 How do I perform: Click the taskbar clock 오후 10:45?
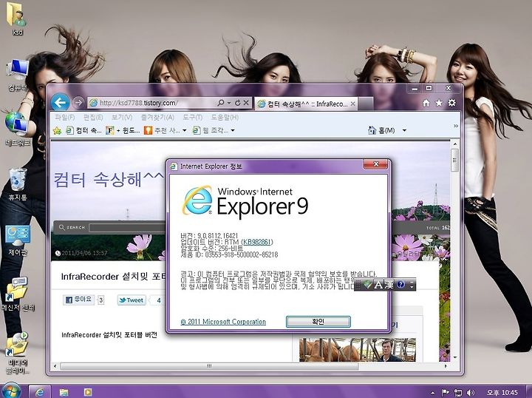tap(502, 393)
